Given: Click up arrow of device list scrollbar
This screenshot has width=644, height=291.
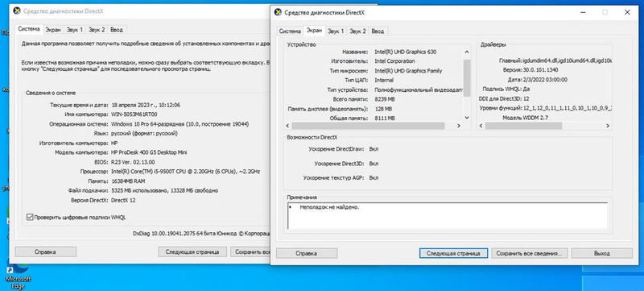Looking at the screenshot, I should [467, 52].
